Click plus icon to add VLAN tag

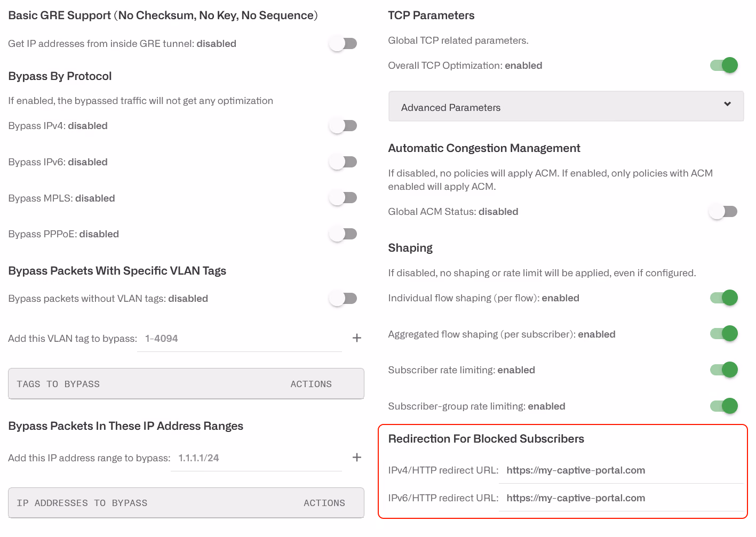tap(357, 338)
